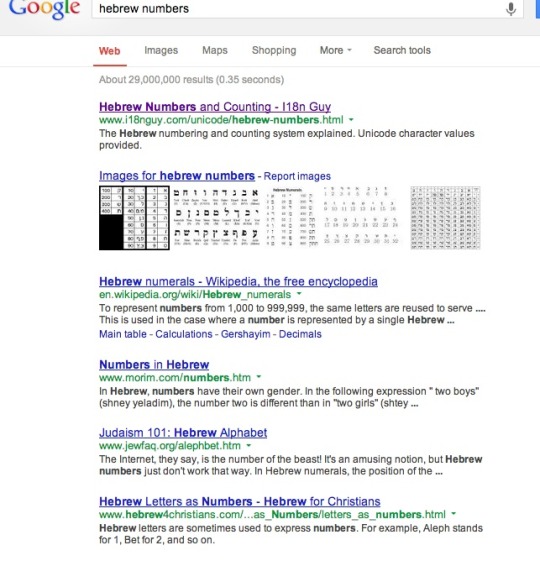The width and height of the screenshot is (540, 561).
Task: Open the black-bordered Hebrew numbers table thumbnail
Action: 134,218
